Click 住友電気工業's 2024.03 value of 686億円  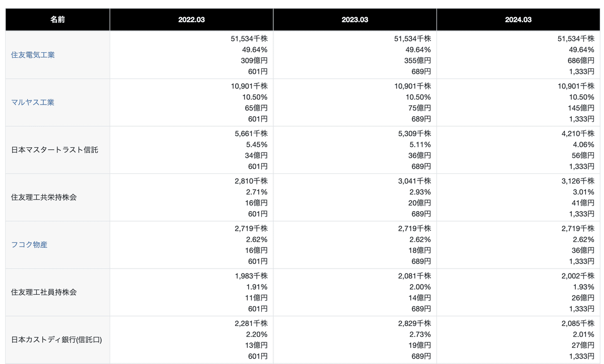580,60
